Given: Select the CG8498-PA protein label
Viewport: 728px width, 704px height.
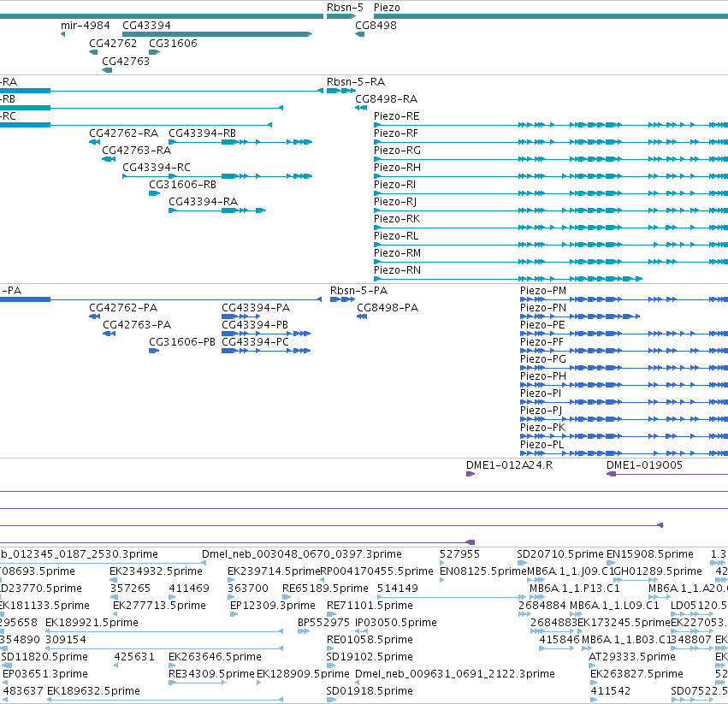Looking at the screenshot, I should (x=388, y=308).
